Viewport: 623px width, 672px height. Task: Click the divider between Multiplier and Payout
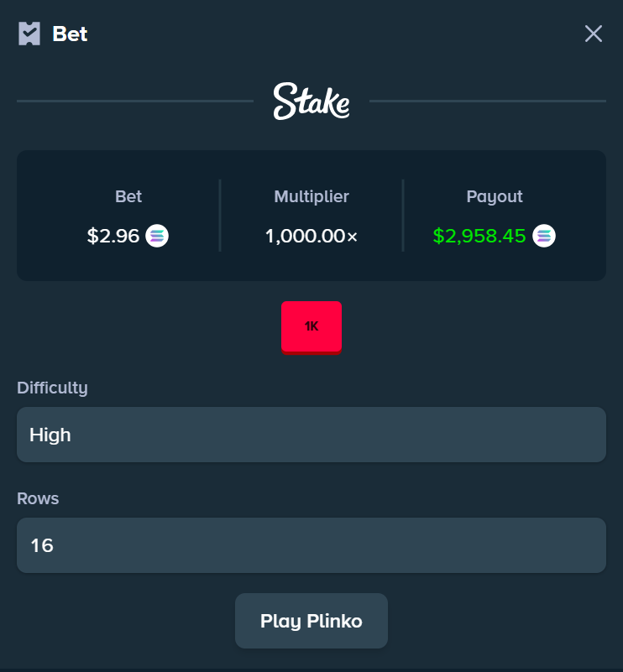[403, 215]
